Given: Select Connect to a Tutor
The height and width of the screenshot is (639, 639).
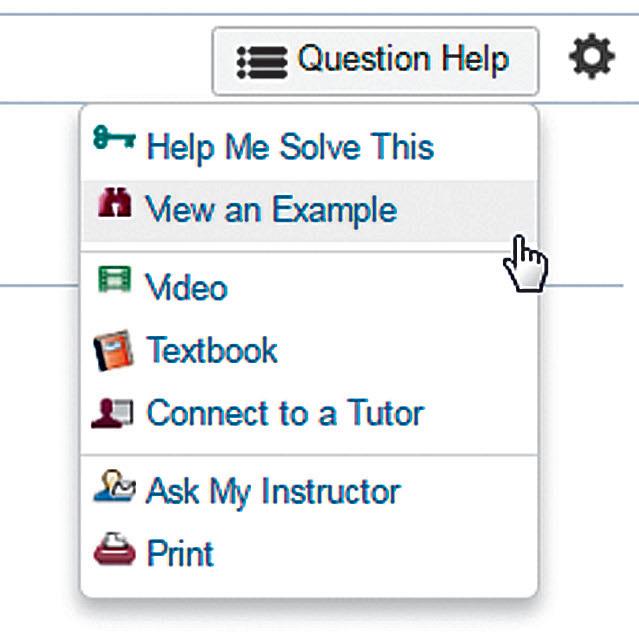Looking at the screenshot, I should point(285,413).
